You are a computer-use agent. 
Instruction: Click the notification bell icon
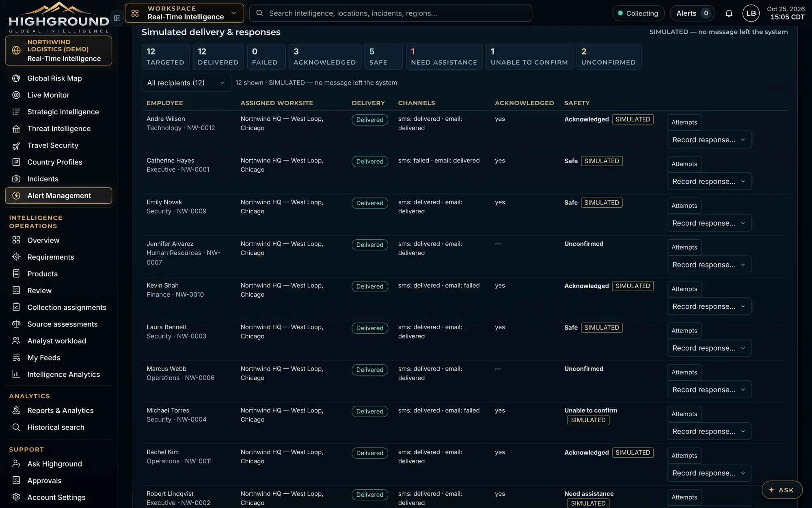point(729,13)
